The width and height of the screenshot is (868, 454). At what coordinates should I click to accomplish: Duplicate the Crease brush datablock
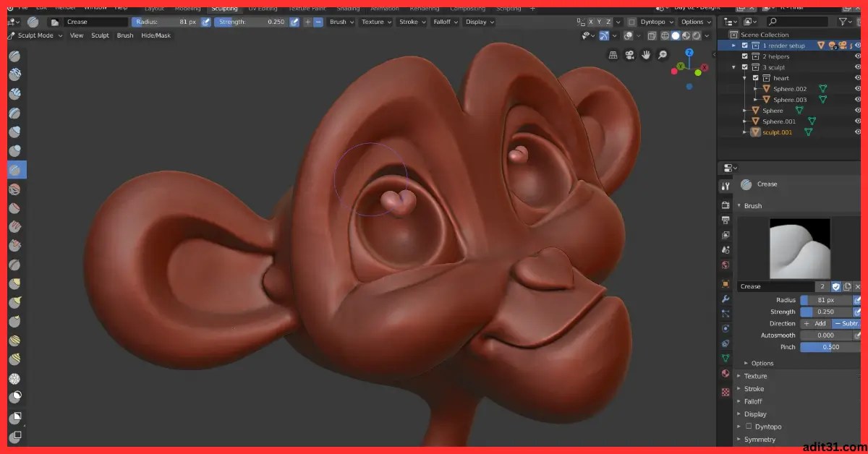(x=847, y=286)
